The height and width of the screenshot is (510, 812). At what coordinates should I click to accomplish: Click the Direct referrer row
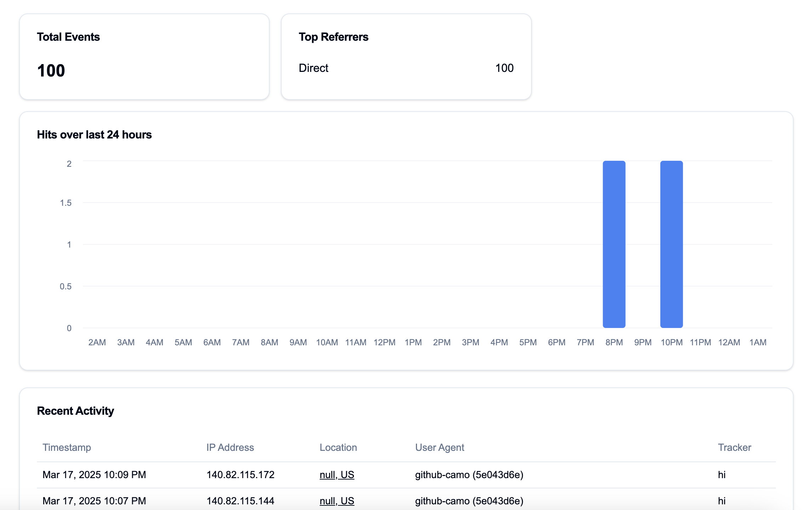314,68
